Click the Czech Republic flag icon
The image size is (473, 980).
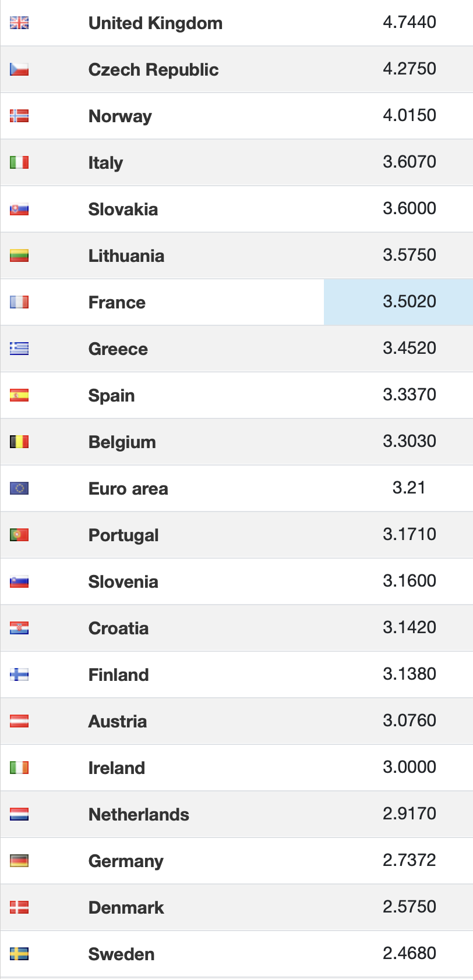pyautogui.click(x=19, y=69)
